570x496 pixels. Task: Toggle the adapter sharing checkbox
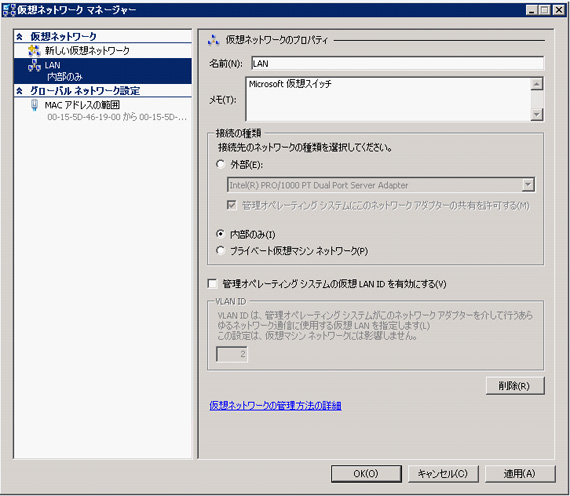tap(232, 205)
